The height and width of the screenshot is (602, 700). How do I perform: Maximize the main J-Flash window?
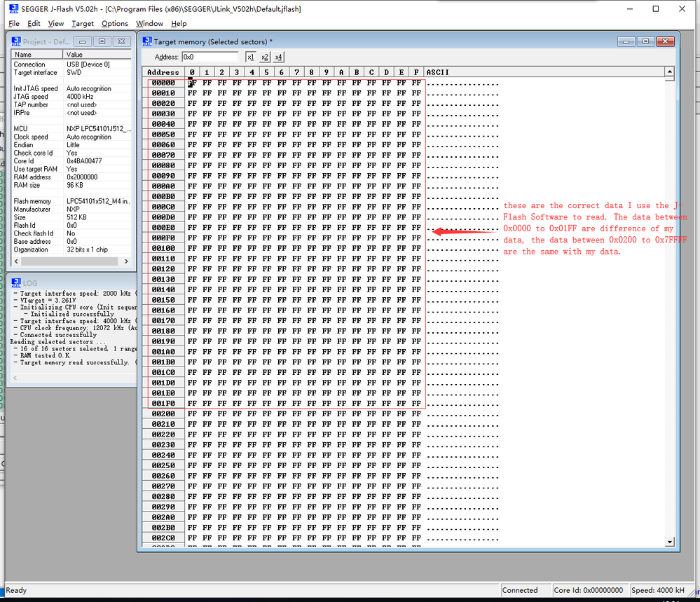click(656, 9)
